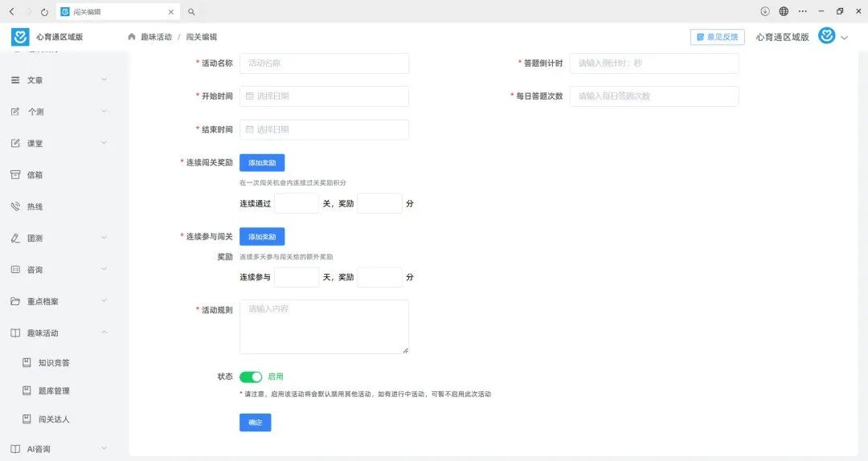Click the user avatar icon at top right

(x=827, y=36)
